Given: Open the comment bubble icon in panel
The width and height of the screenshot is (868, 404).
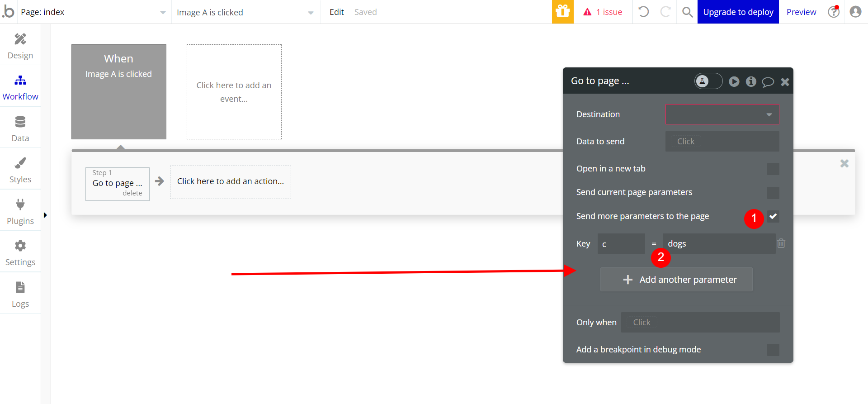Looking at the screenshot, I should tap(768, 82).
